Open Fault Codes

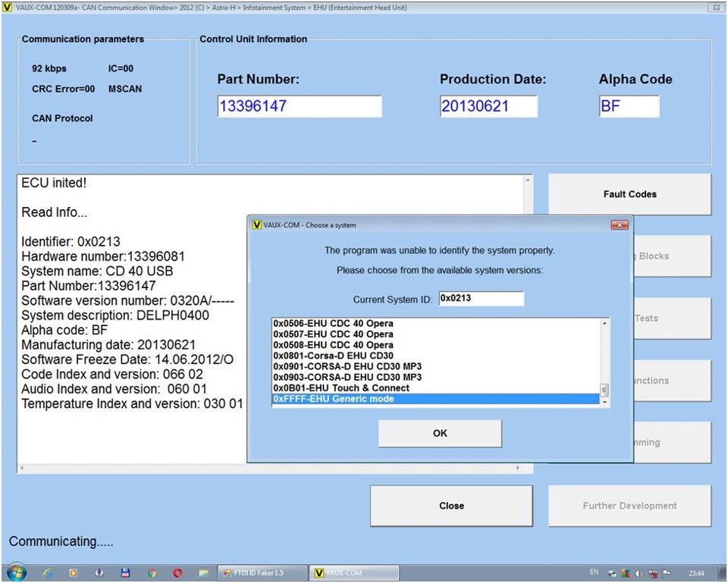coord(629,195)
